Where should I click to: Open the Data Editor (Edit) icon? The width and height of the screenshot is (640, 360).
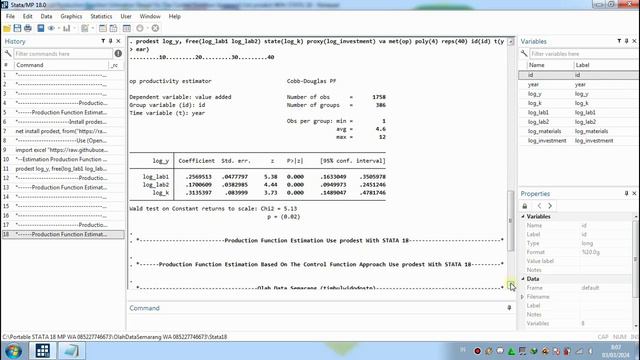[x=103, y=28]
